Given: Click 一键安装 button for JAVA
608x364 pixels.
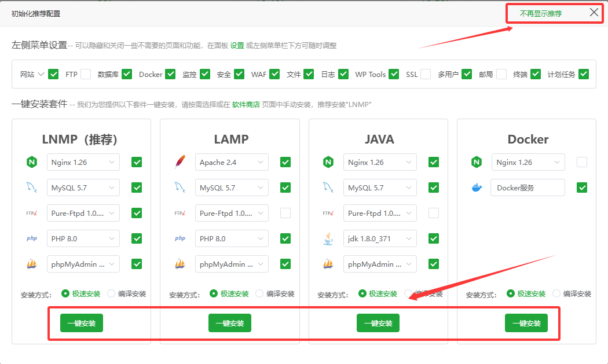Looking at the screenshot, I should [378, 323].
